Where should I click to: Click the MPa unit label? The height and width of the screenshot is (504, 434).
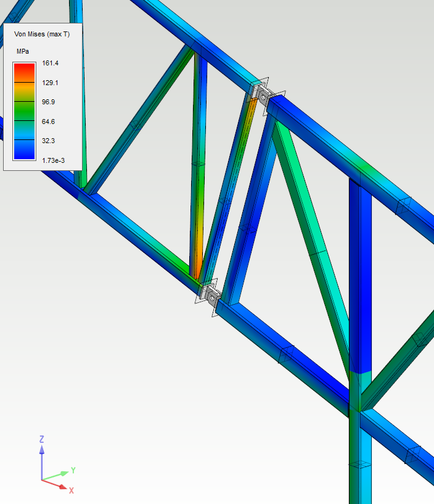[x=23, y=51]
